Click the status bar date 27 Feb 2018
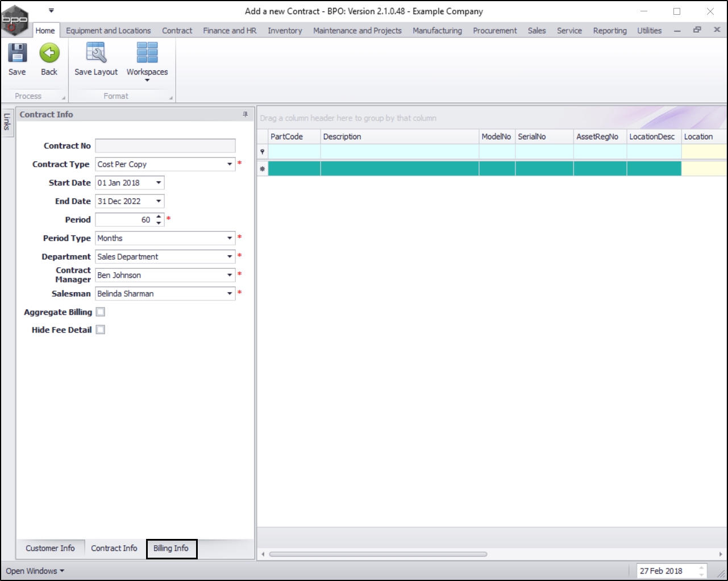 [x=662, y=571]
